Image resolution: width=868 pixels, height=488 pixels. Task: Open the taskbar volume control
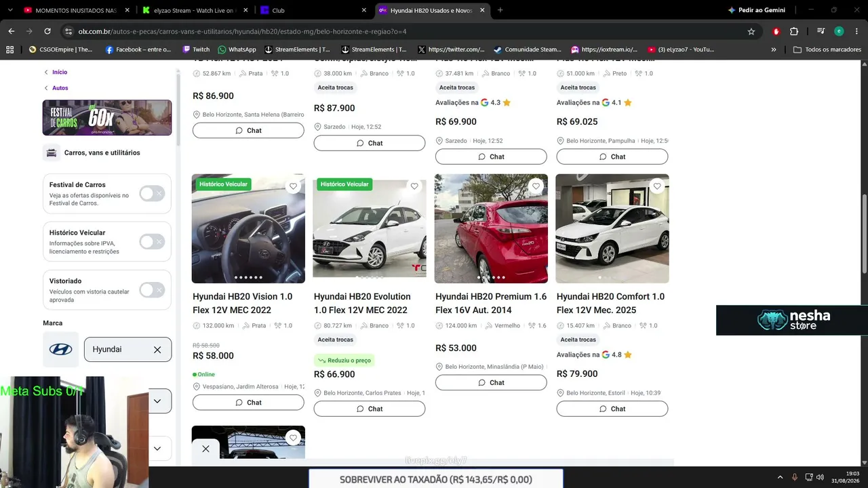click(820, 477)
